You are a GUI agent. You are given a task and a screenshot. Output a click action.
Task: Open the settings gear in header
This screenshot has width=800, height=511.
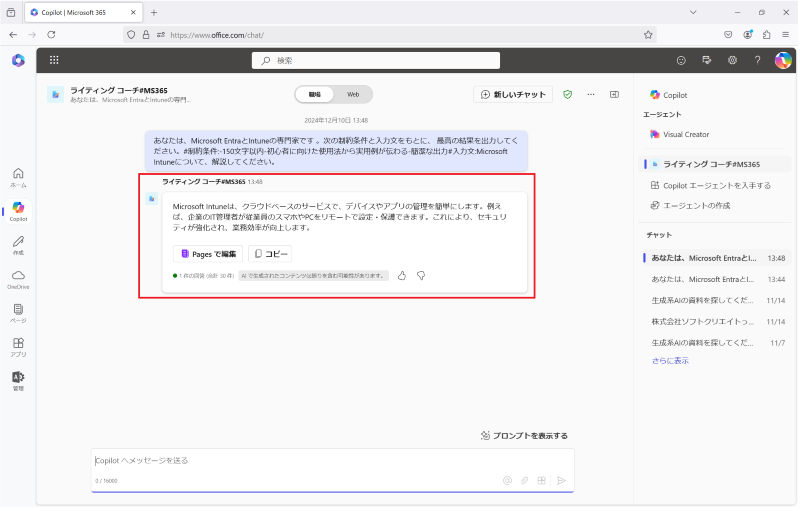[733, 60]
